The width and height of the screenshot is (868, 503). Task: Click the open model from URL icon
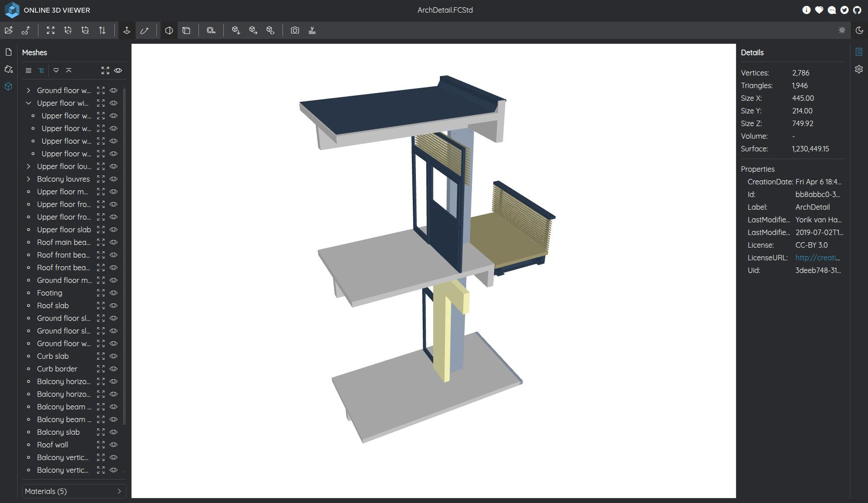(26, 30)
